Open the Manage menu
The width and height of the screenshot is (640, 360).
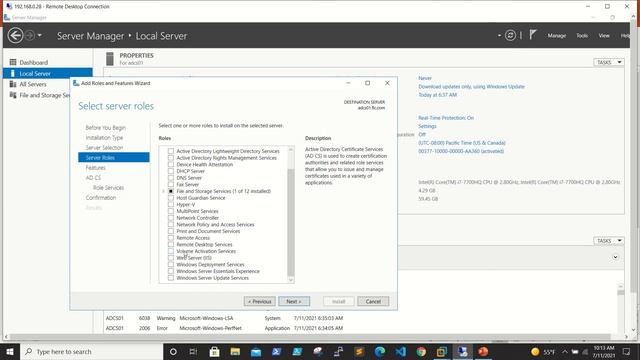[x=557, y=36]
